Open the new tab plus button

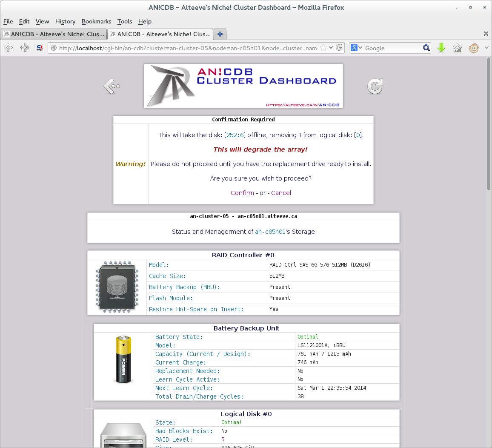coord(220,34)
